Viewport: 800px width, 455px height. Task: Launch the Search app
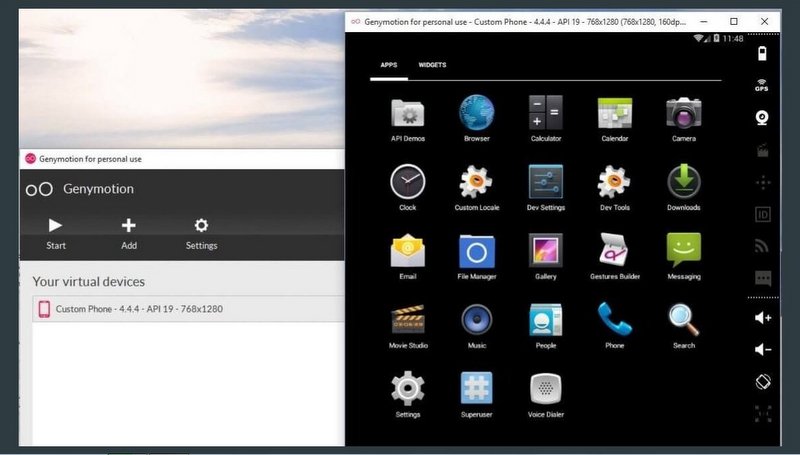tap(684, 325)
